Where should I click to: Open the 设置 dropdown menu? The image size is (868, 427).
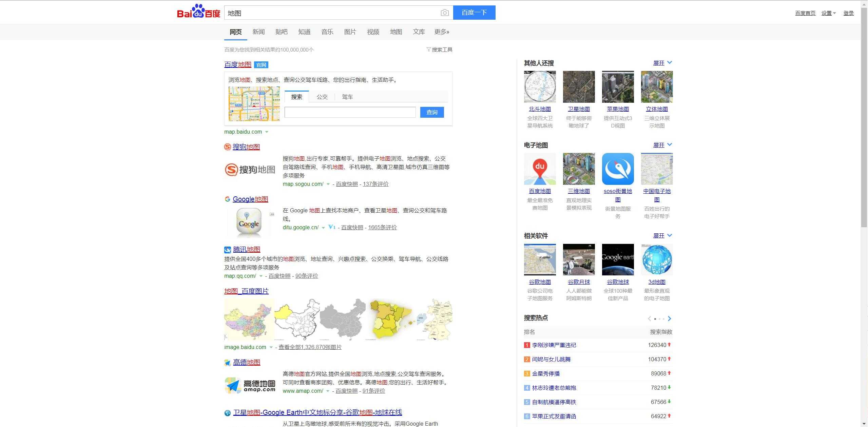coord(828,13)
